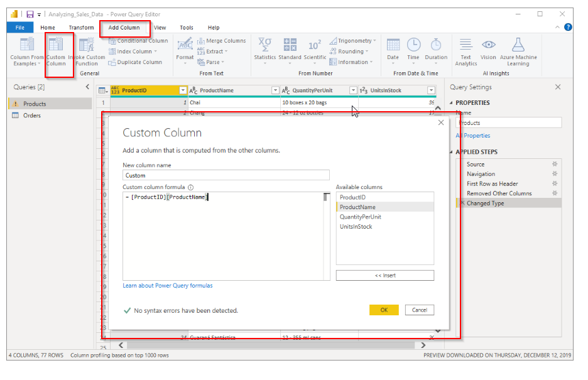Open Date column options
The height and width of the screenshot is (380, 588).
pyautogui.click(x=393, y=51)
